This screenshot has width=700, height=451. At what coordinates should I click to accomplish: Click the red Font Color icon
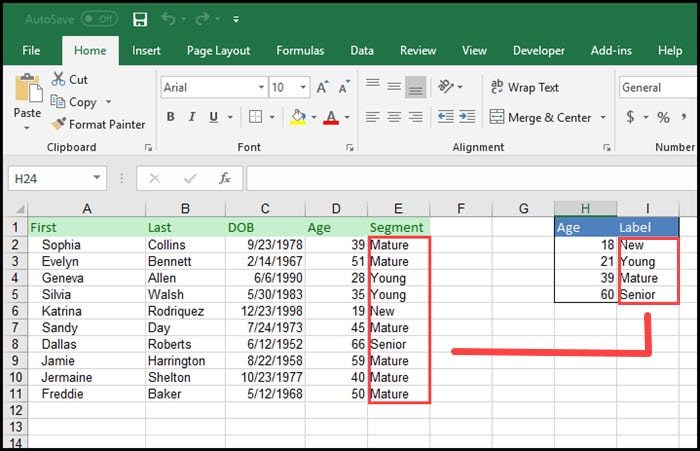[331, 117]
